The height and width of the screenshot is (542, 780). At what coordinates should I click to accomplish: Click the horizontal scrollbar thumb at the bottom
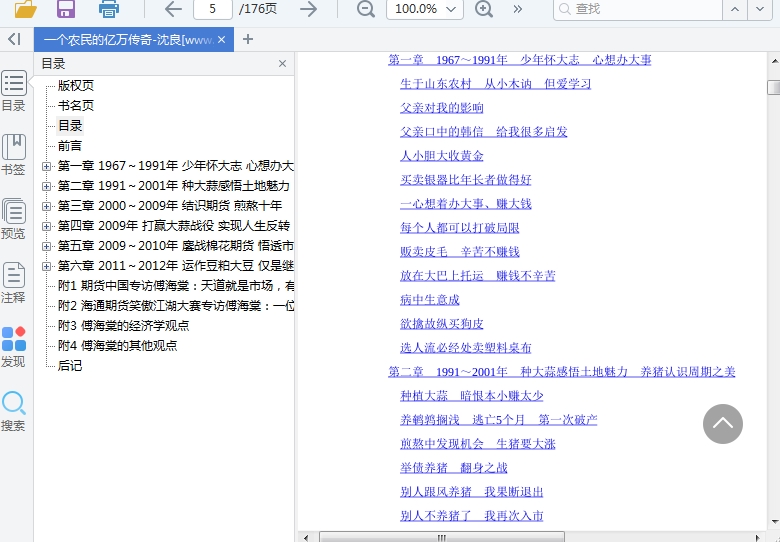tap(442, 538)
